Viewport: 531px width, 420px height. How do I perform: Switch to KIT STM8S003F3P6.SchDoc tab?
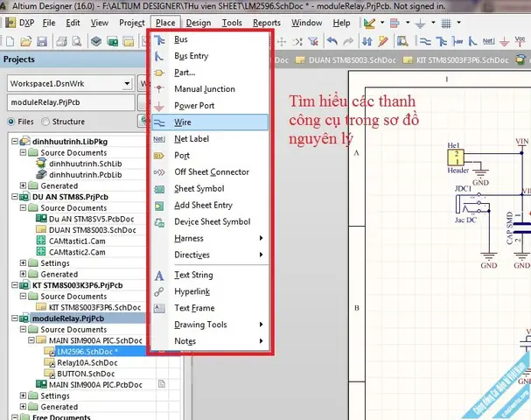(x=457, y=60)
